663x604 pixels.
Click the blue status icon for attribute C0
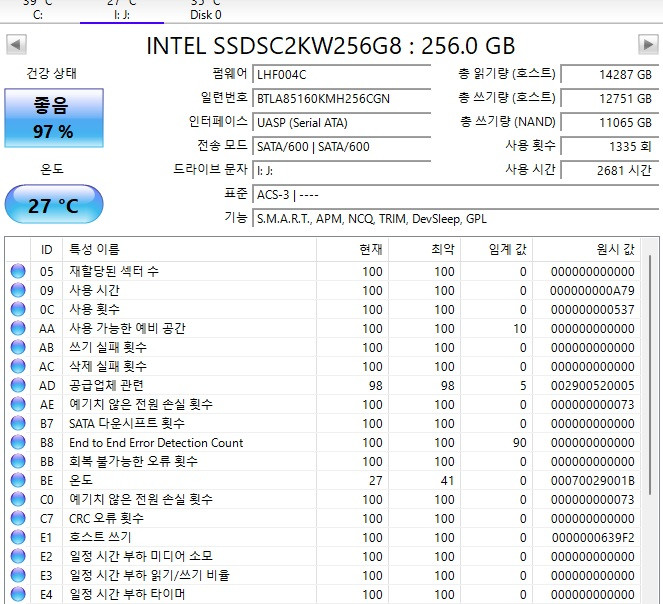pyautogui.click(x=18, y=500)
